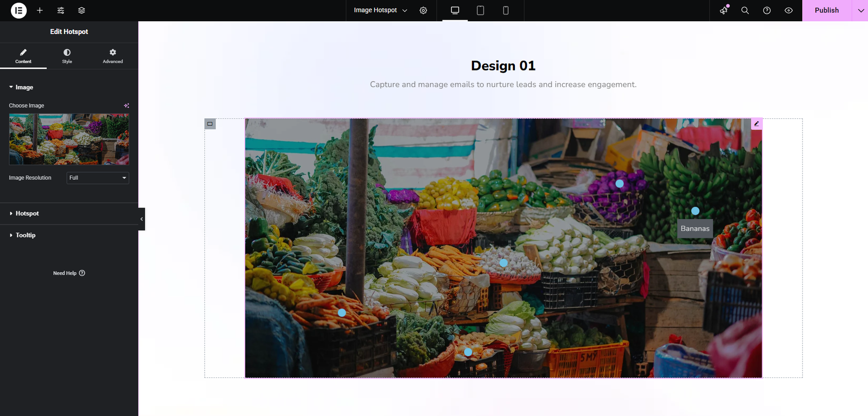Select the Capture and manage emails subtitle
868x416 pixels.
click(x=503, y=85)
